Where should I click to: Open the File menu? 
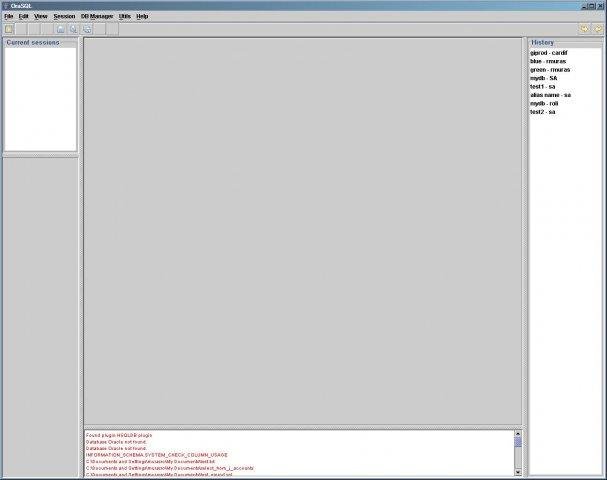[9, 16]
